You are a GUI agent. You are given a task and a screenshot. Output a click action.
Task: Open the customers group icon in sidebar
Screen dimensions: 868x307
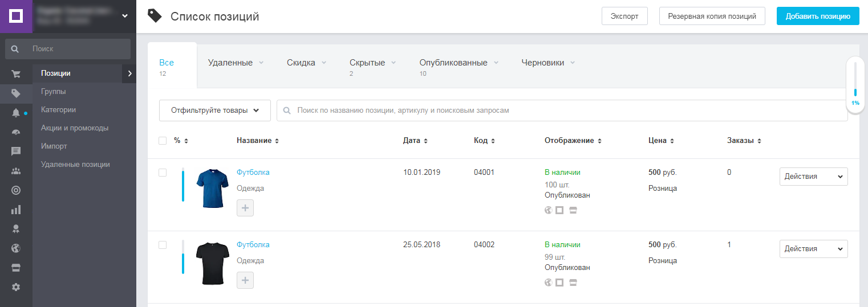[16, 171]
